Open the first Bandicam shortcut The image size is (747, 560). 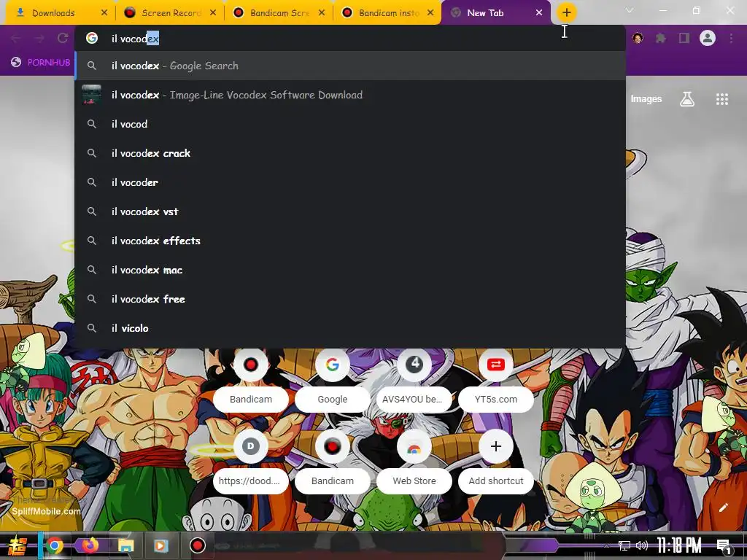click(251, 378)
